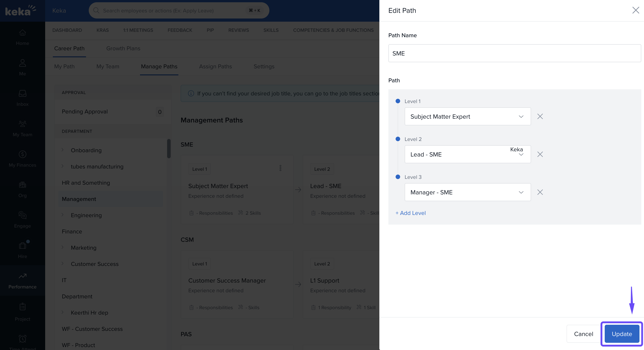Expand the Engineering department tree item
This screenshot has height=350, width=644.
pyautogui.click(x=63, y=215)
